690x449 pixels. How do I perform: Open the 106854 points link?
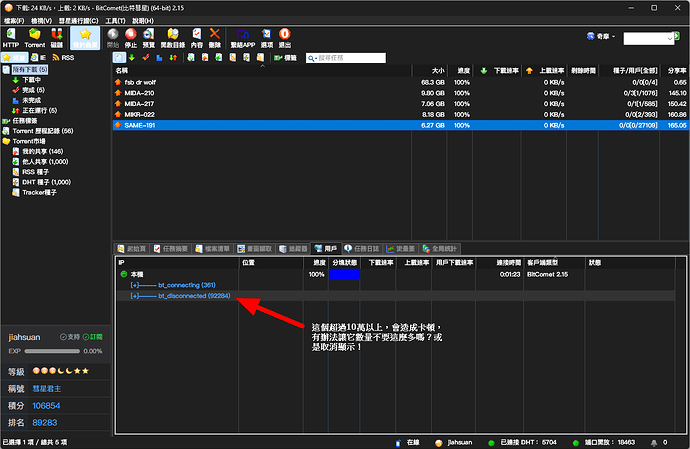pyautogui.click(x=46, y=406)
